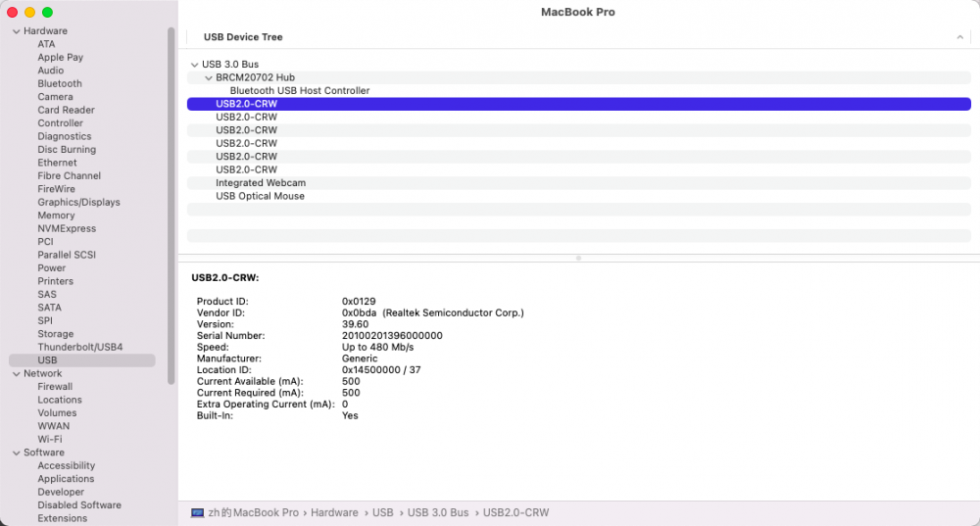Viewport: 980px width, 526px height.
Task: Collapse the Hardware section chevron
Action: (17, 31)
